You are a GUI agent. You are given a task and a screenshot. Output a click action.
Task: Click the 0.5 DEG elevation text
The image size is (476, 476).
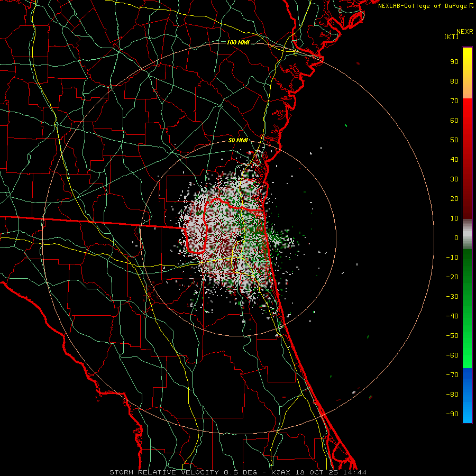pos(240,472)
